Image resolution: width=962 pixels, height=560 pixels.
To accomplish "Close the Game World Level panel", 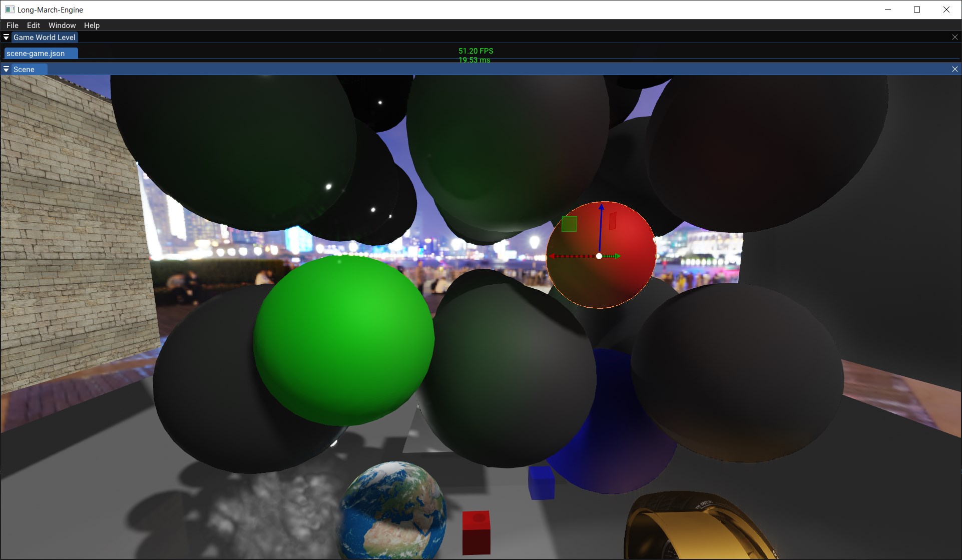I will [x=954, y=37].
